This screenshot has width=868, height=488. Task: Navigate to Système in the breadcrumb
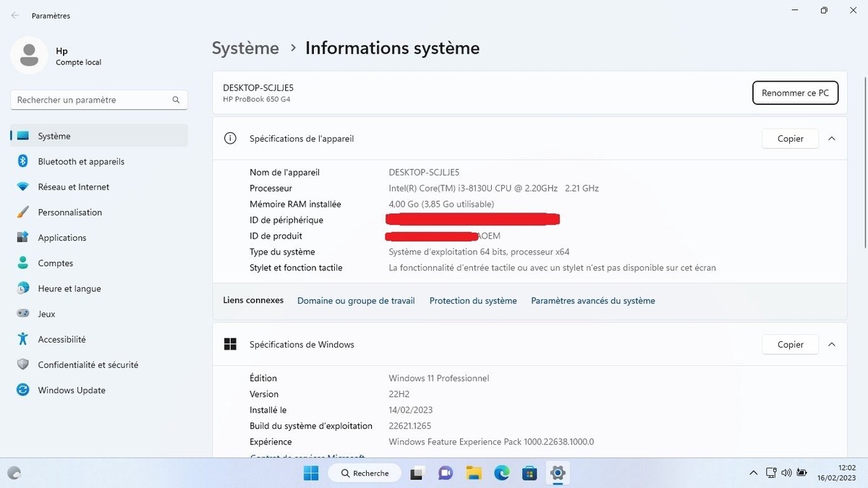coord(245,48)
